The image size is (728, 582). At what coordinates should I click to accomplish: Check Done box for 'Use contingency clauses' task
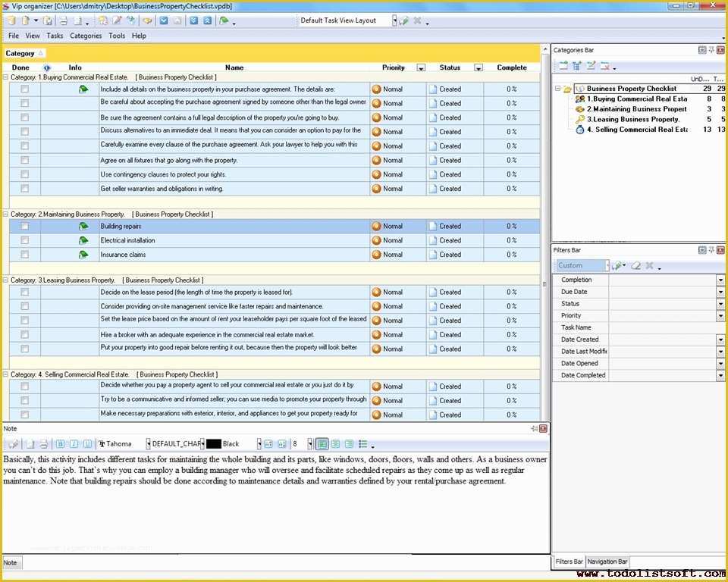click(x=24, y=174)
